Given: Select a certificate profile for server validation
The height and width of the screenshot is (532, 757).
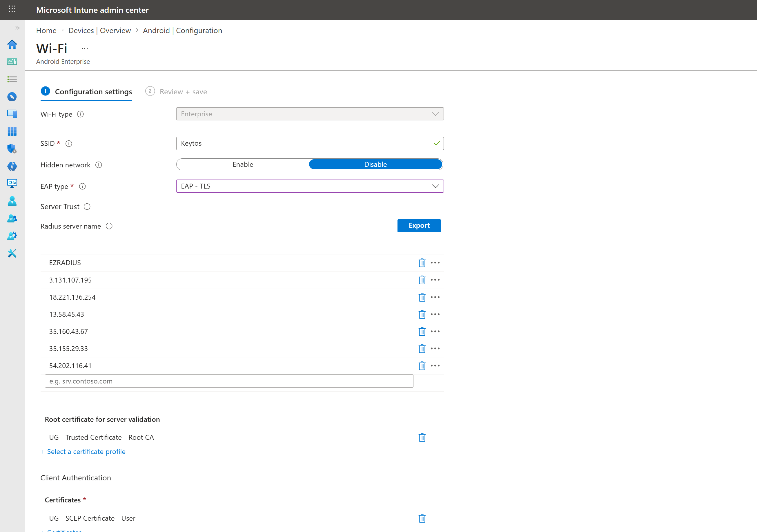Looking at the screenshot, I should click(x=83, y=452).
